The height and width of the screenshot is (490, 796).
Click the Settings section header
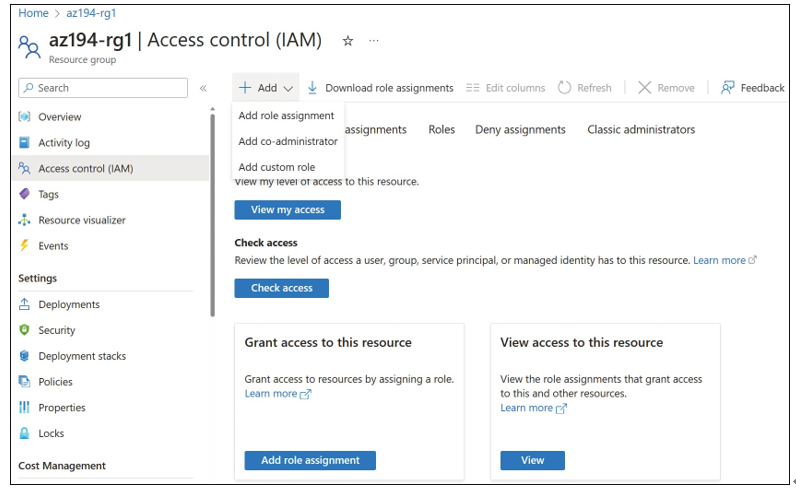(38, 278)
